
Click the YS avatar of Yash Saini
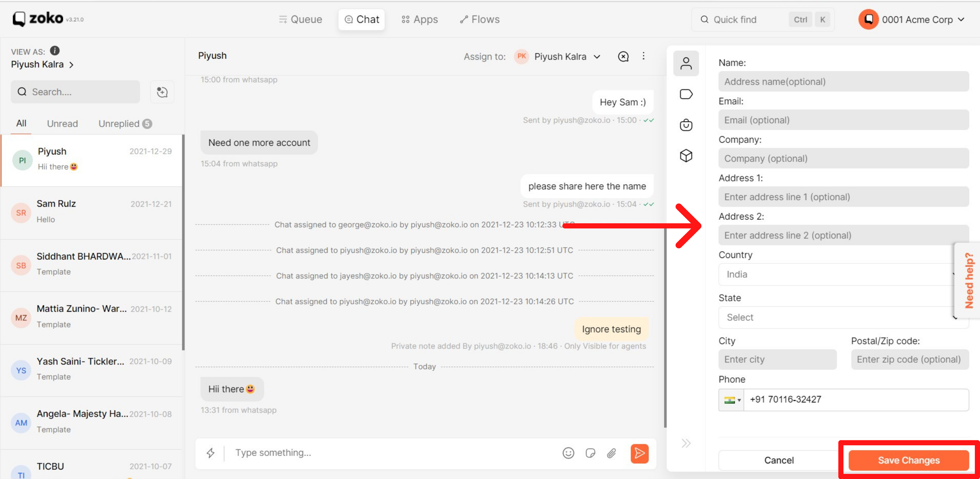21,370
